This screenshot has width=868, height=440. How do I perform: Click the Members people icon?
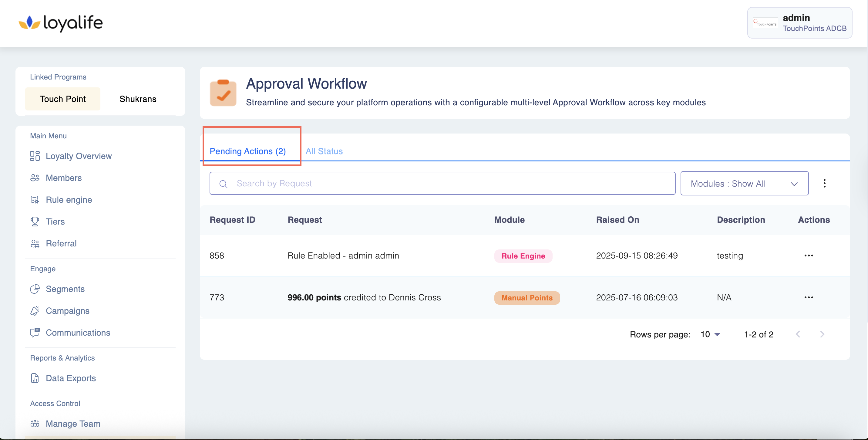(x=35, y=178)
